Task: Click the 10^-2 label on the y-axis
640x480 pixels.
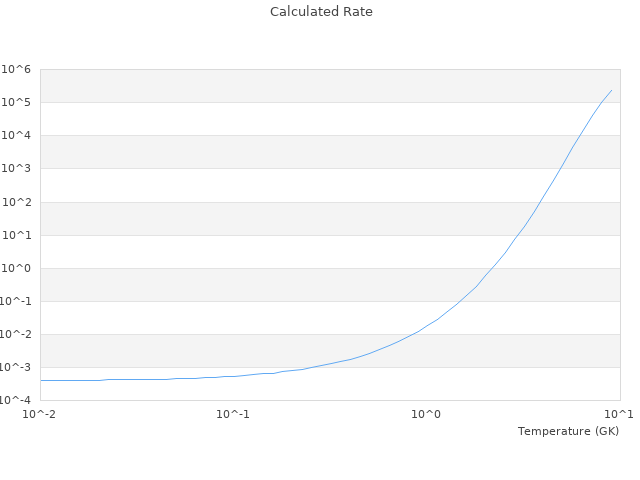Action: pyautogui.click(x=16, y=334)
